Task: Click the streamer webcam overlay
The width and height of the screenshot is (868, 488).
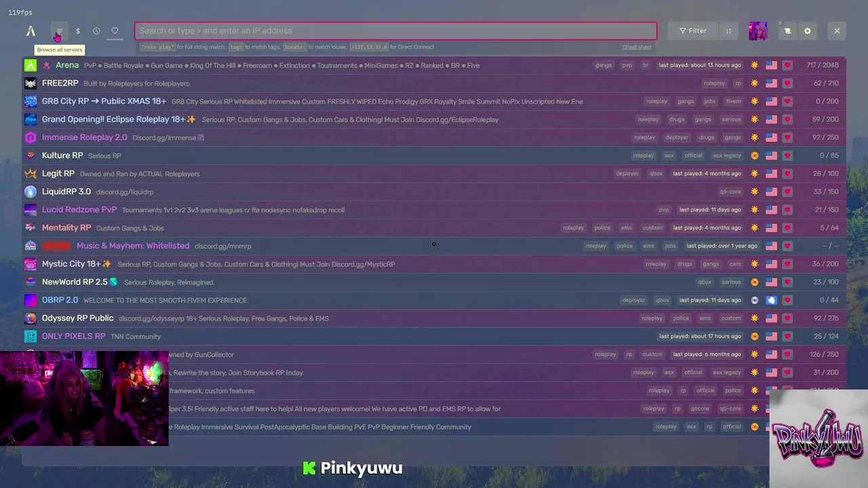Action: (84, 398)
